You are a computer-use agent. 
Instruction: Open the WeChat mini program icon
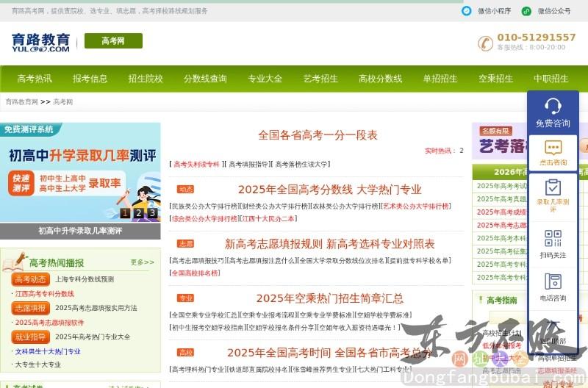coord(466,11)
